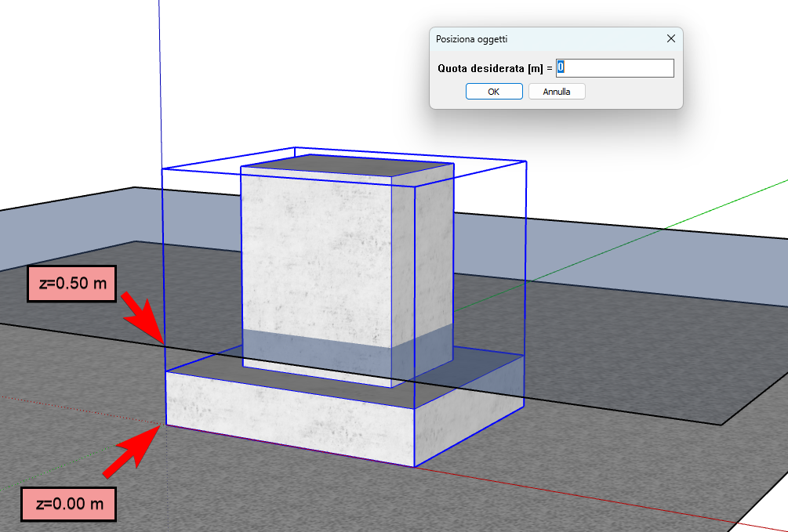Close the Posiziona oggetti dialog

tap(670, 38)
